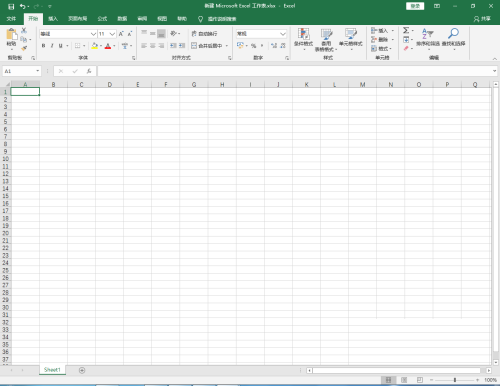Switch to the Data (数据) tab
This screenshot has height=386, width=500.
(x=122, y=19)
